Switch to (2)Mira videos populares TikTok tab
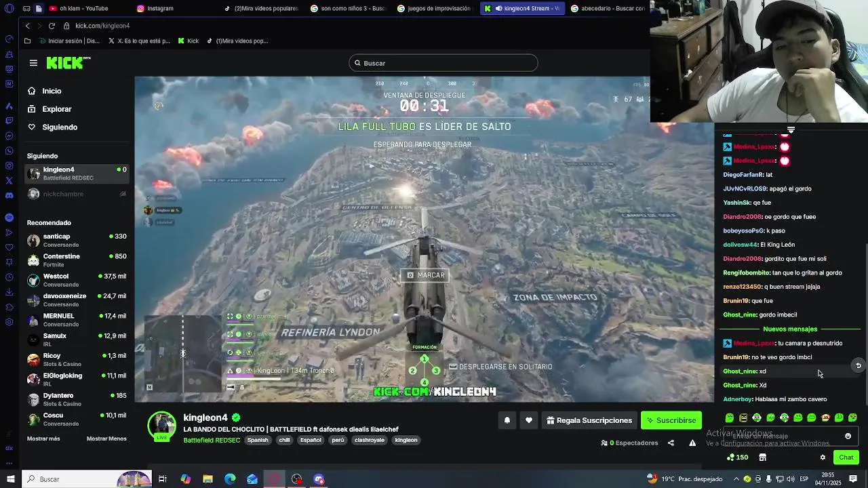This screenshot has width=868, height=488. pos(260,8)
